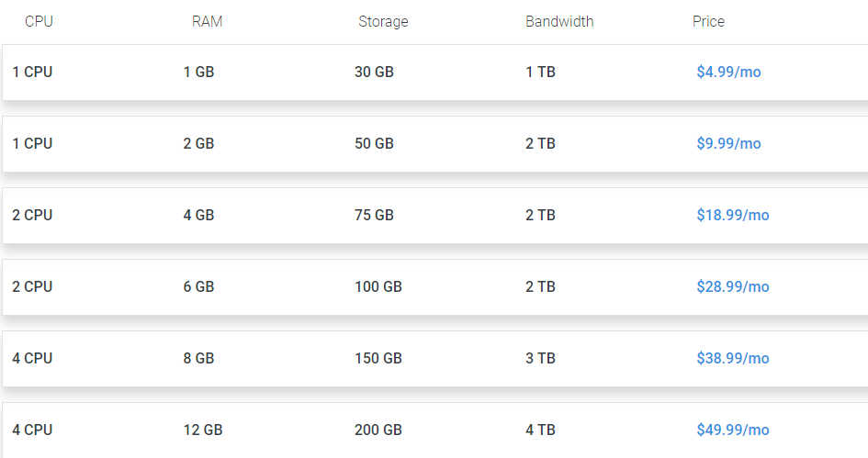The height and width of the screenshot is (458, 868).
Task: Click the Price column header
Action: click(708, 22)
